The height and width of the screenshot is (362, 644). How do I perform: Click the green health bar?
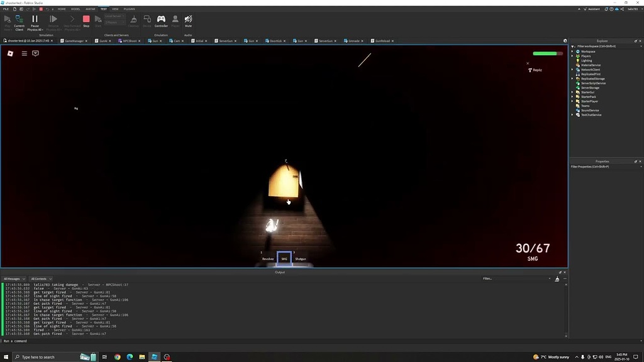pyautogui.click(x=548, y=53)
